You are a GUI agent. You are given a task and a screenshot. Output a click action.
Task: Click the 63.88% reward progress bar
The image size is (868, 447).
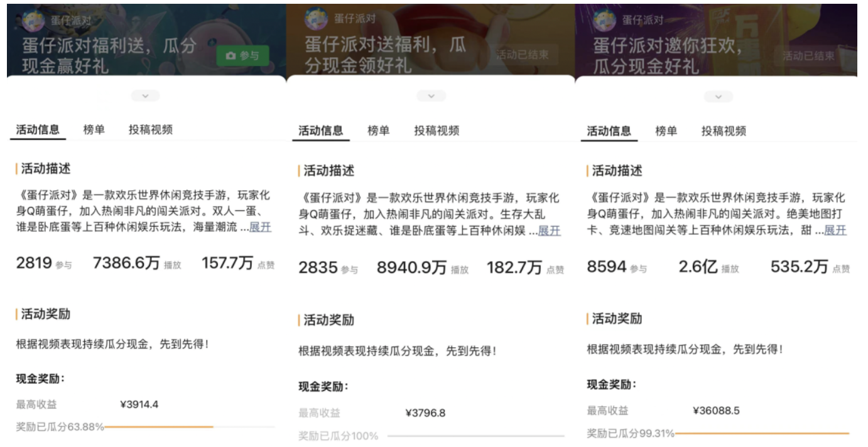tap(190, 427)
